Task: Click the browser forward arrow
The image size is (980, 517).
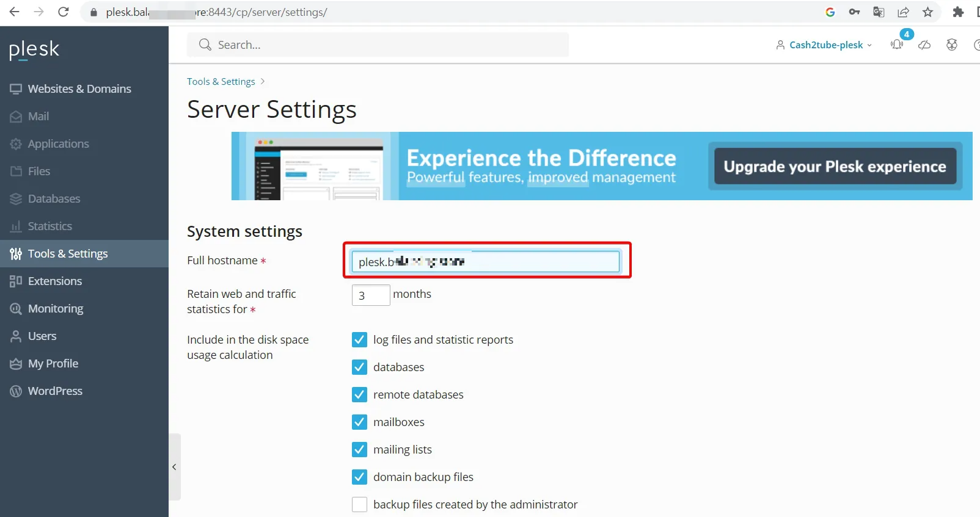Action: (38, 12)
